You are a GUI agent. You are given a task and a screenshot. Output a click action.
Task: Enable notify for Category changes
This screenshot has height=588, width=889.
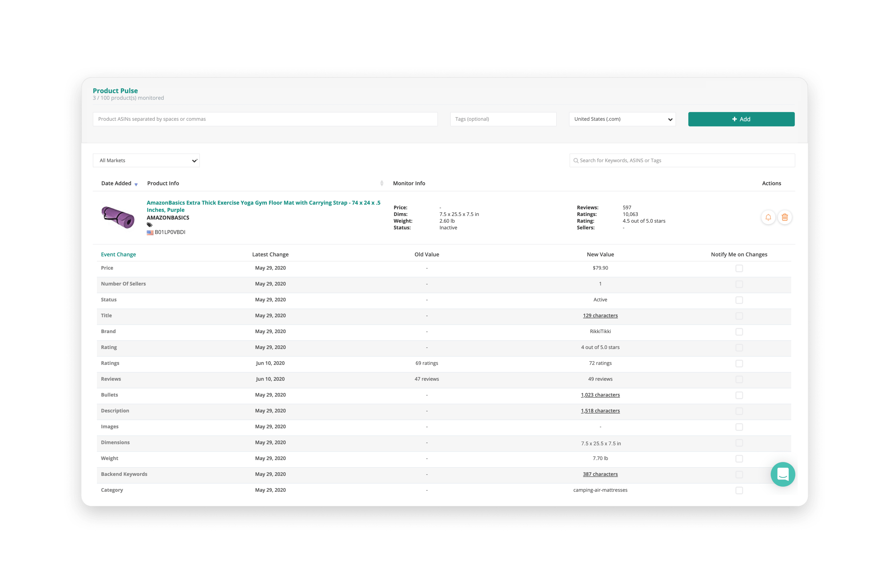(739, 490)
